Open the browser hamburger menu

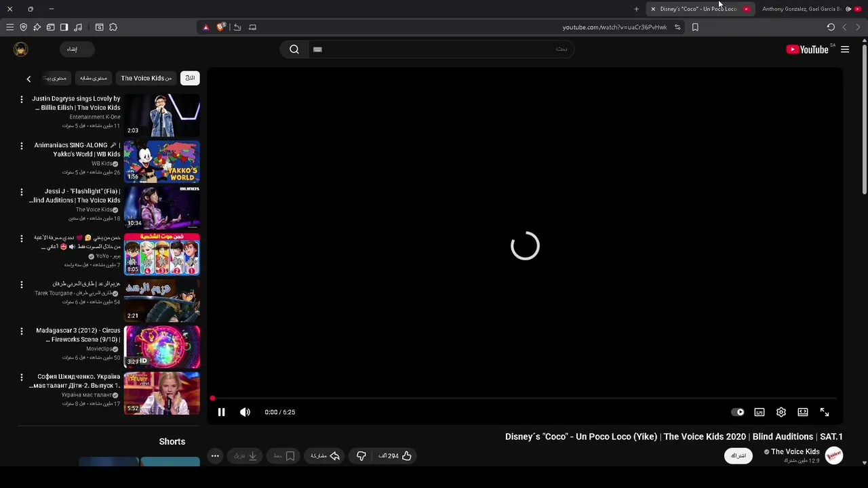click(x=9, y=27)
